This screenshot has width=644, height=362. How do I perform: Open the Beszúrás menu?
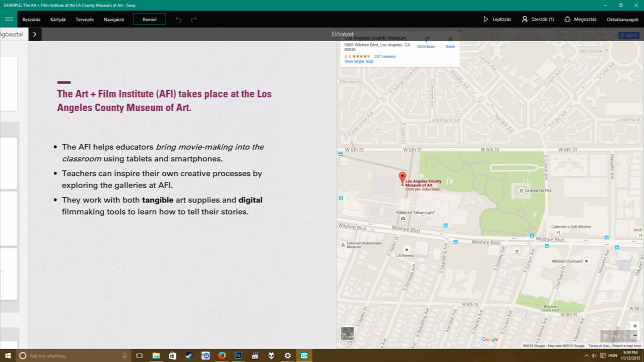click(x=31, y=19)
